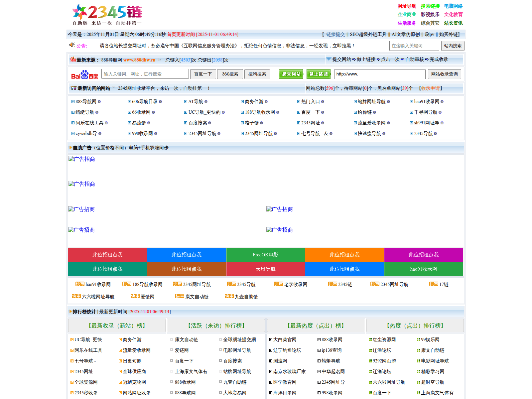Image resolution: width=532 pixels, height=399 pixels.
Task: Click the green FreeOK电影 ad block
Action: [x=265, y=255]
